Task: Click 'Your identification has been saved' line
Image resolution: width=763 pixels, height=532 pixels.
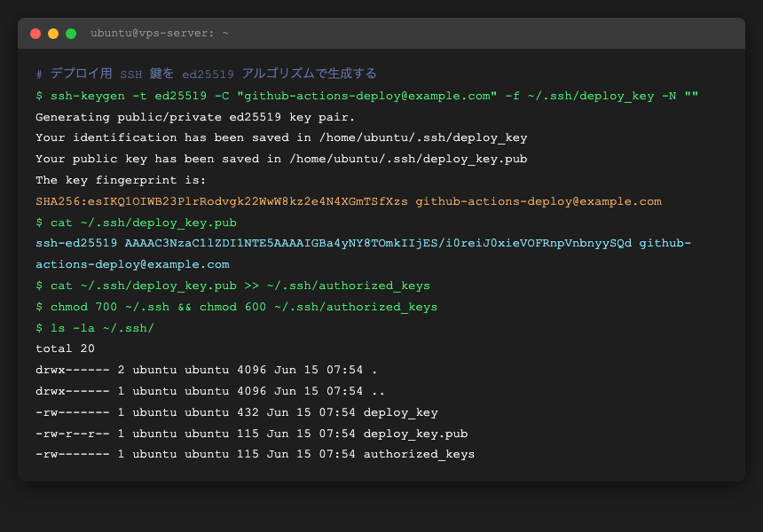Action: [281, 138]
